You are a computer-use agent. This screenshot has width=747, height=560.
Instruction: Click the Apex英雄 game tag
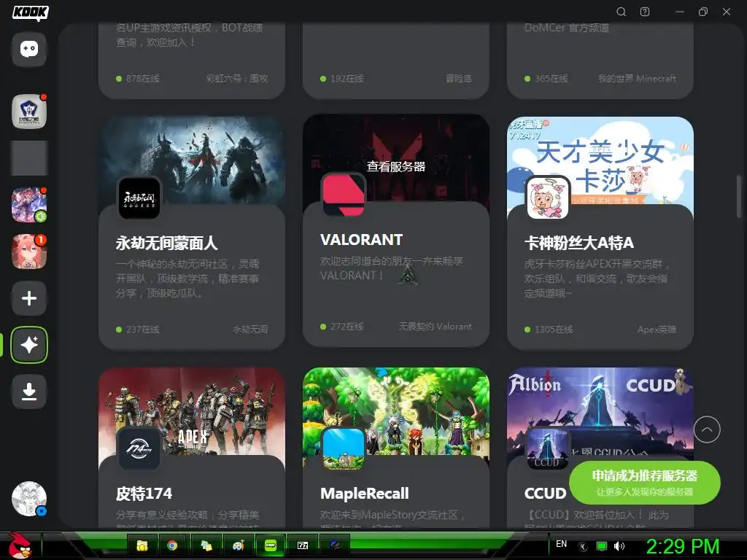[x=657, y=329]
